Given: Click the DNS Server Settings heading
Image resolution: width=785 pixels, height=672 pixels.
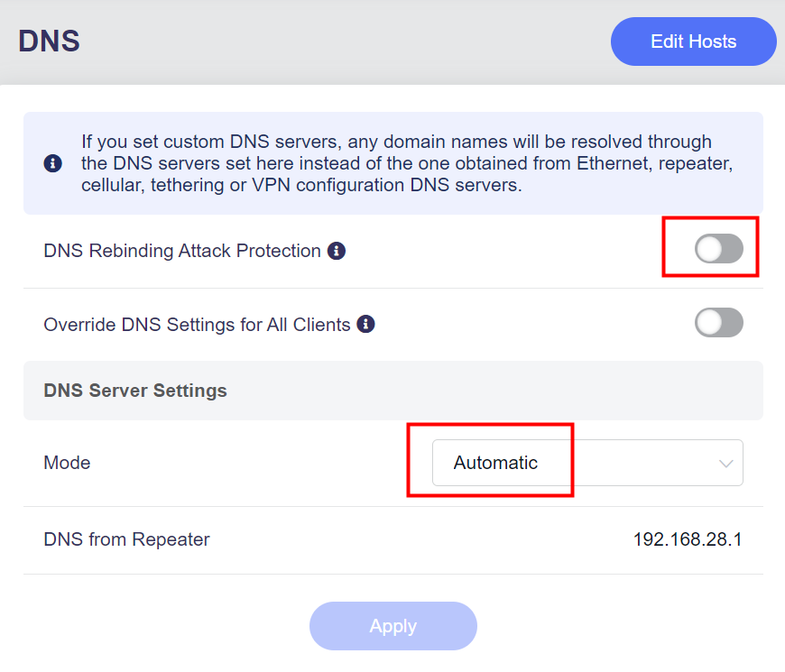Looking at the screenshot, I should pyautogui.click(x=135, y=391).
